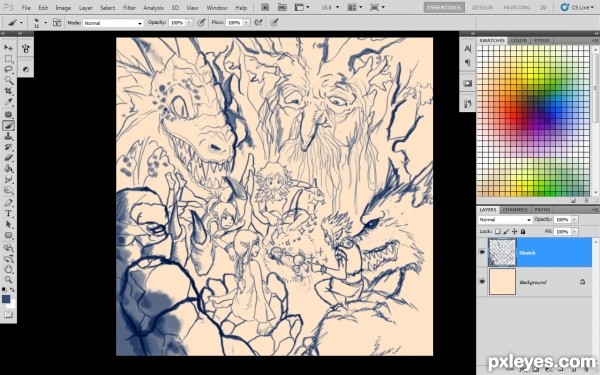
Task: Select the Path Selection tool
Action: click(8, 224)
